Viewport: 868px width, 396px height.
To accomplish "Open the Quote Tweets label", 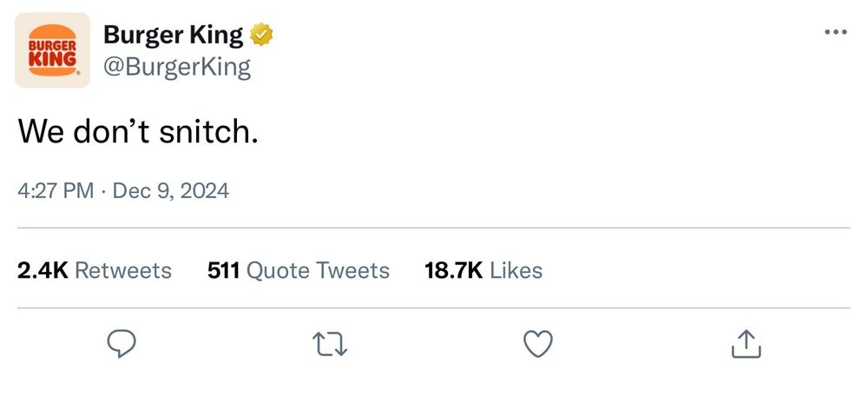I will [319, 270].
